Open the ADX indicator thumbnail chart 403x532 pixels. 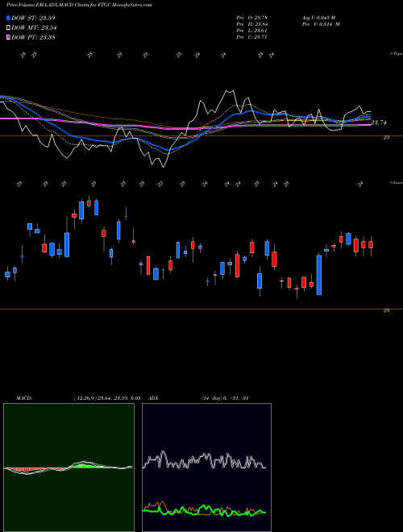206,468
